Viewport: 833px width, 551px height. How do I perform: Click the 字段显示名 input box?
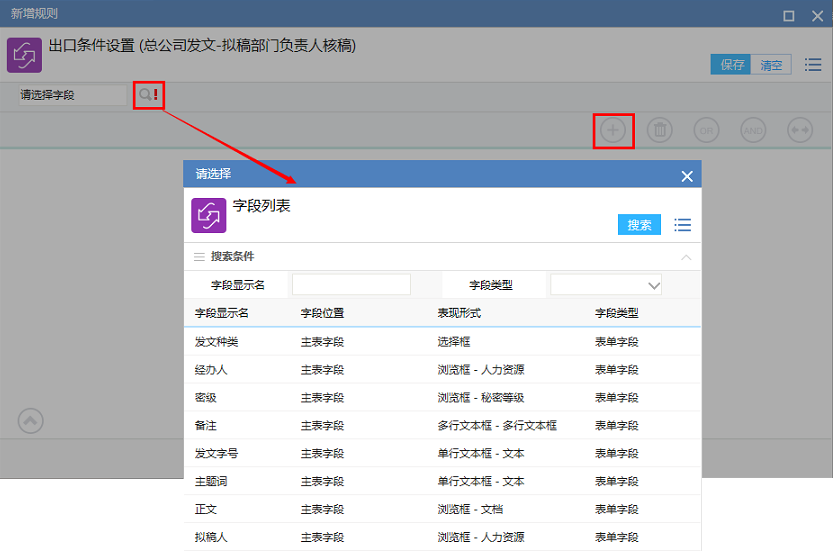point(351,285)
